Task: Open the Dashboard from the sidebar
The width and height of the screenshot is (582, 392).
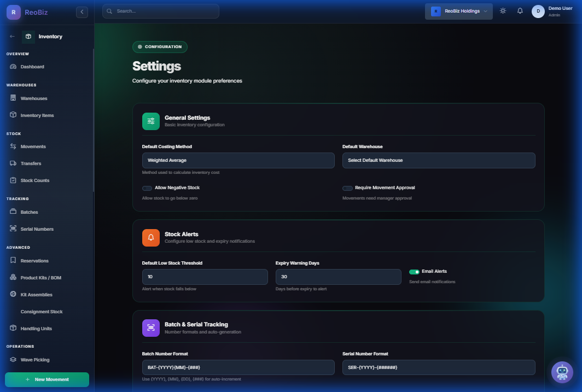Action: pyautogui.click(x=33, y=66)
